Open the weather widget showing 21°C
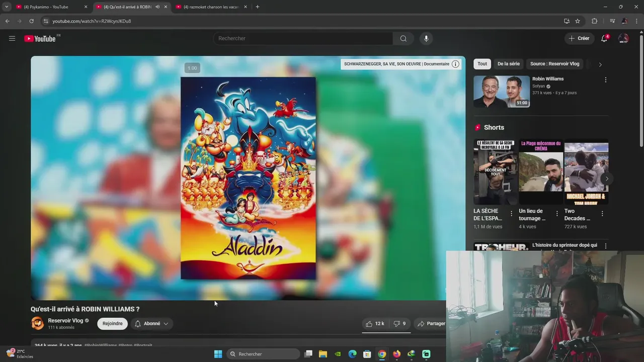644x362 pixels. click(x=20, y=353)
